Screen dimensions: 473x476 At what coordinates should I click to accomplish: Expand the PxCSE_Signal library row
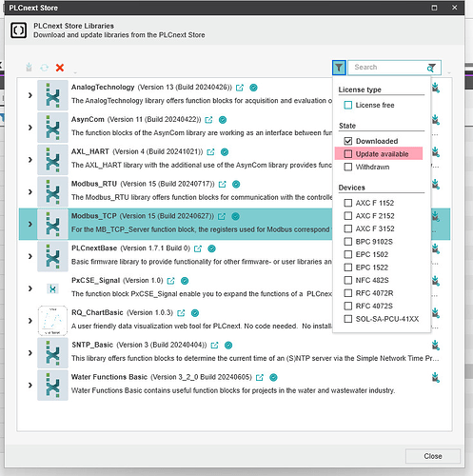pyautogui.click(x=30, y=288)
